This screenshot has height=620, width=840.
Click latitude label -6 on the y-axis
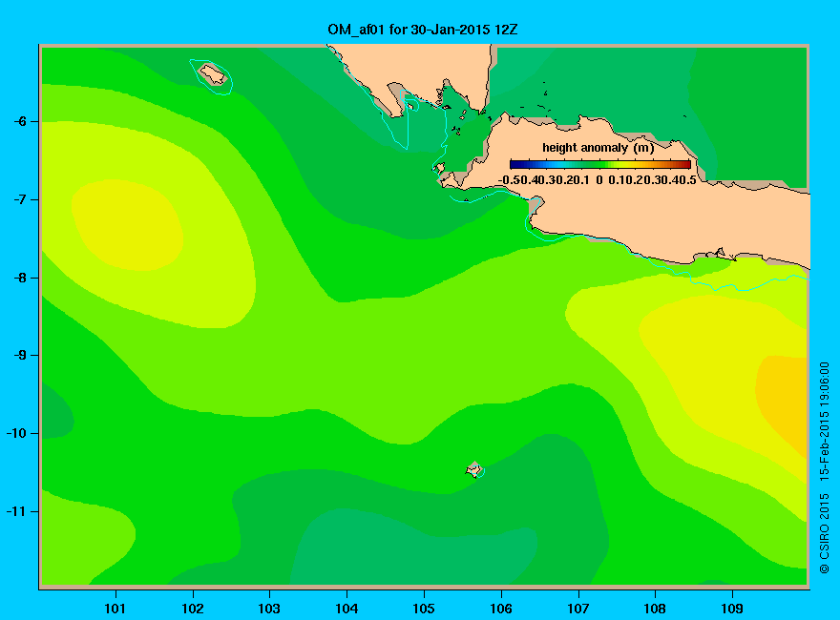coord(20,122)
